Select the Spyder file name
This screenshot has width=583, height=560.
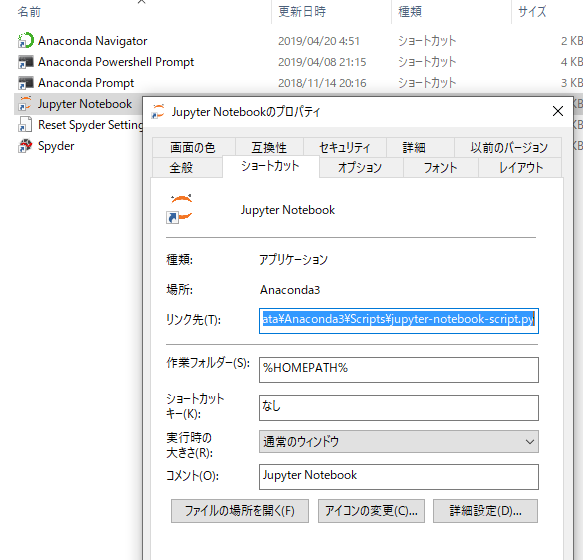(x=56, y=146)
